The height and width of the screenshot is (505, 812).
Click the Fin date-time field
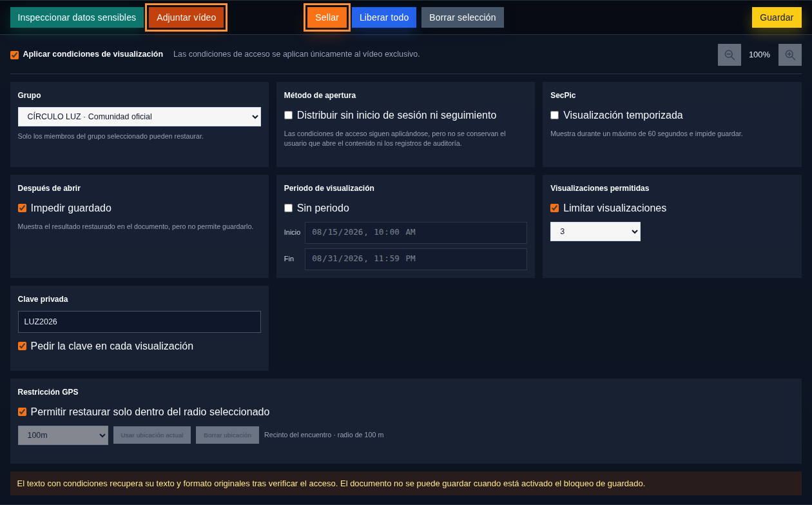[416, 259]
